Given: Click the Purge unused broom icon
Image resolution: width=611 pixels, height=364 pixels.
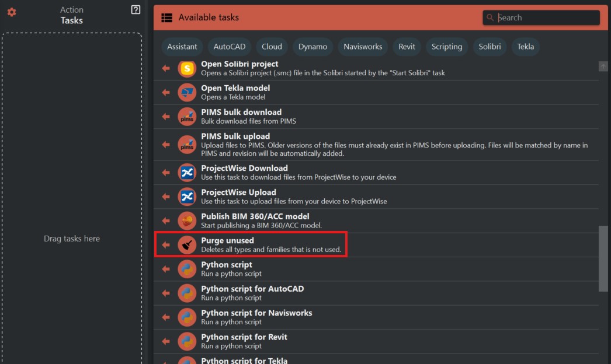Looking at the screenshot, I should click(187, 245).
